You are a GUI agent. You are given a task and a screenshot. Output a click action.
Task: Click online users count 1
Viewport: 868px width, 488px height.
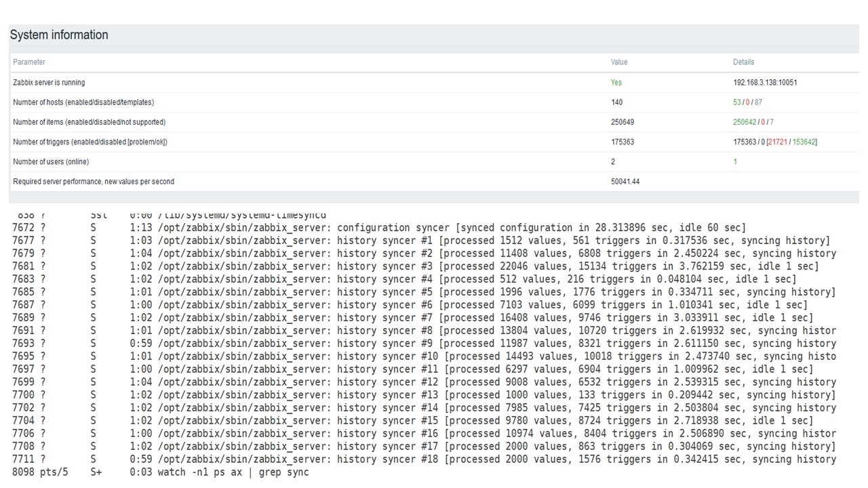coord(735,161)
